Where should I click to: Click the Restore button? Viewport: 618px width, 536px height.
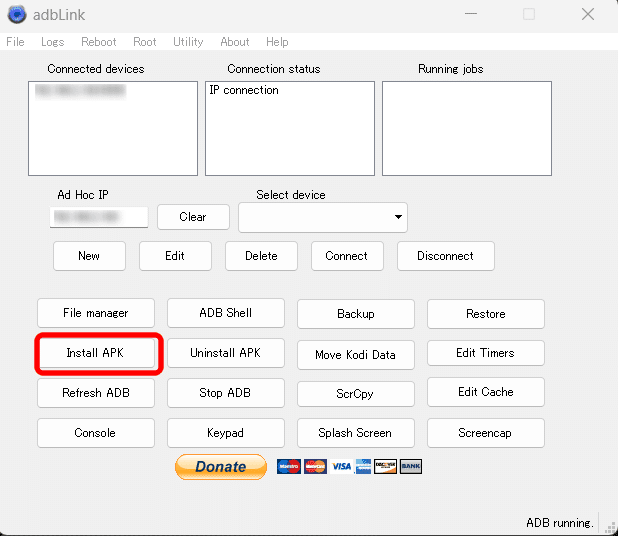(486, 314)
